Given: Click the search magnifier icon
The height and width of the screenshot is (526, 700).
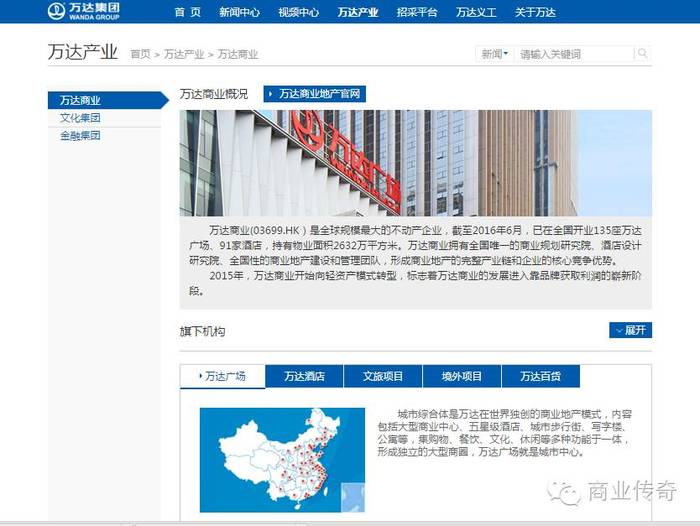Looking at the screenshot, I should click(x=642, y=54).
